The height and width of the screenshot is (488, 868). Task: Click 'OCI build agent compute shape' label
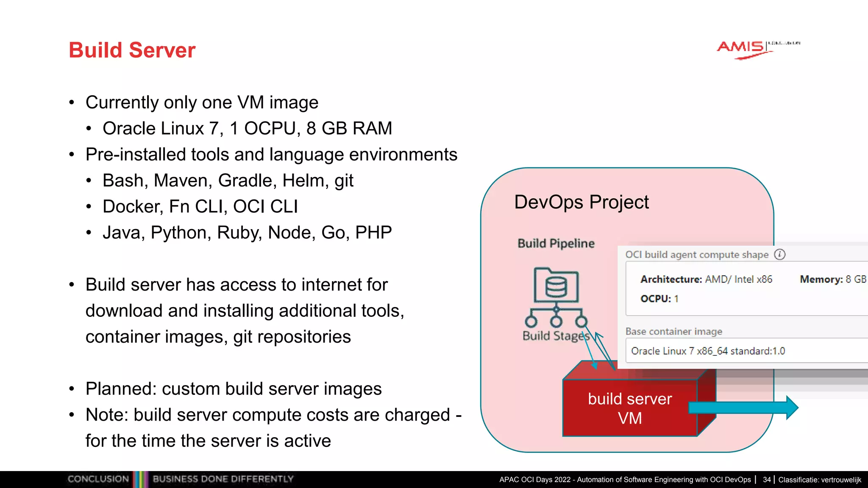coord(697,255)
